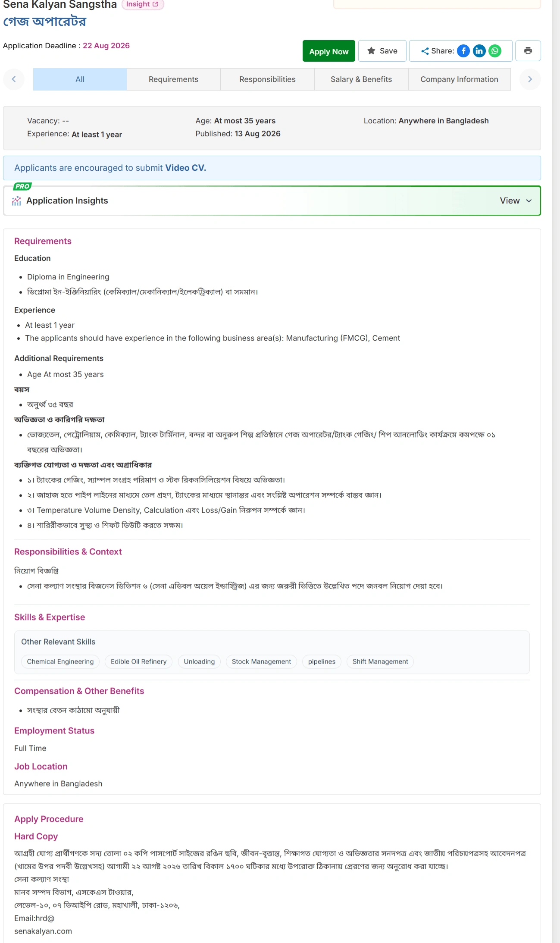Open the Salary & Benefits tab

click(361, 79)
